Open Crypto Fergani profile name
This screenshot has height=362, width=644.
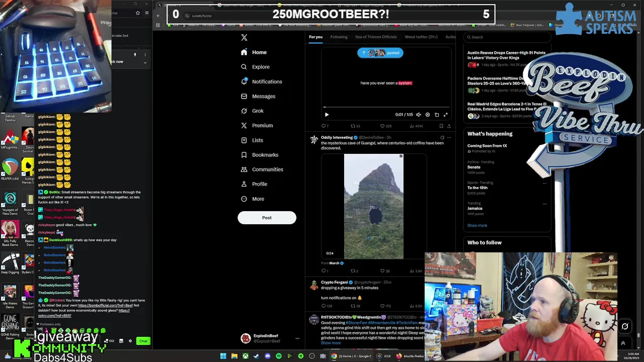point(334,283)
